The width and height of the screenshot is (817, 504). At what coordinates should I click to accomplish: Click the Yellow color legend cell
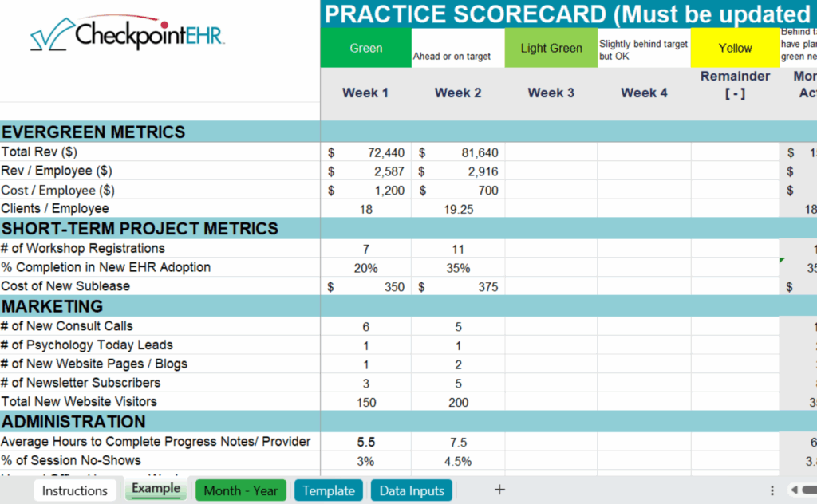735,49
